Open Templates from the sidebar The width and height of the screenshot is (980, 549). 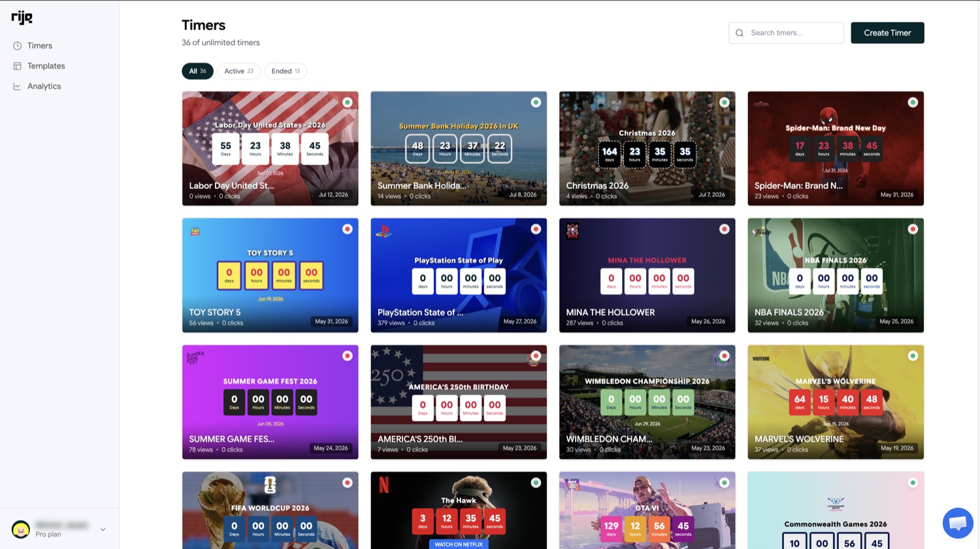pos(46,66)
